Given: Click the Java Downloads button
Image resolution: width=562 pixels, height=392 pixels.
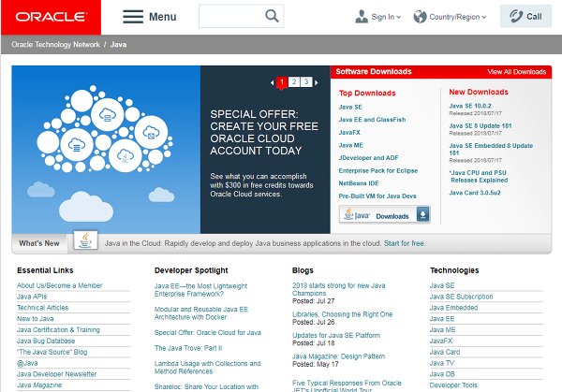Looking at the screenshot, I should (x=385, y=214).
